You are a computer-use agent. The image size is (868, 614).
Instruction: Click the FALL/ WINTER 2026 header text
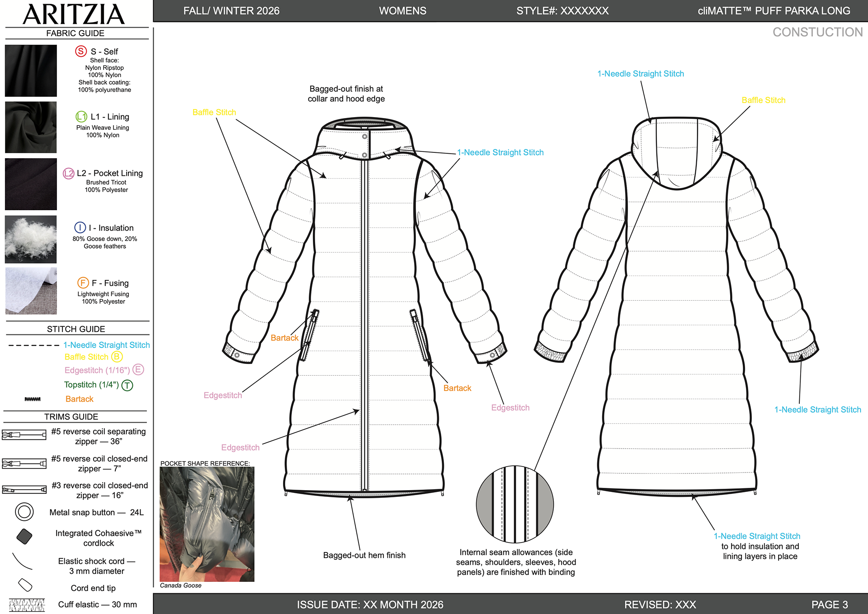231,11
